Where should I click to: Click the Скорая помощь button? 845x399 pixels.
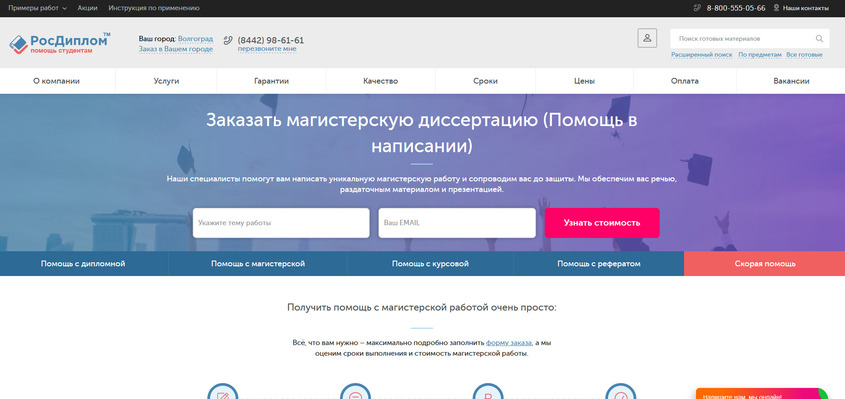765,264
